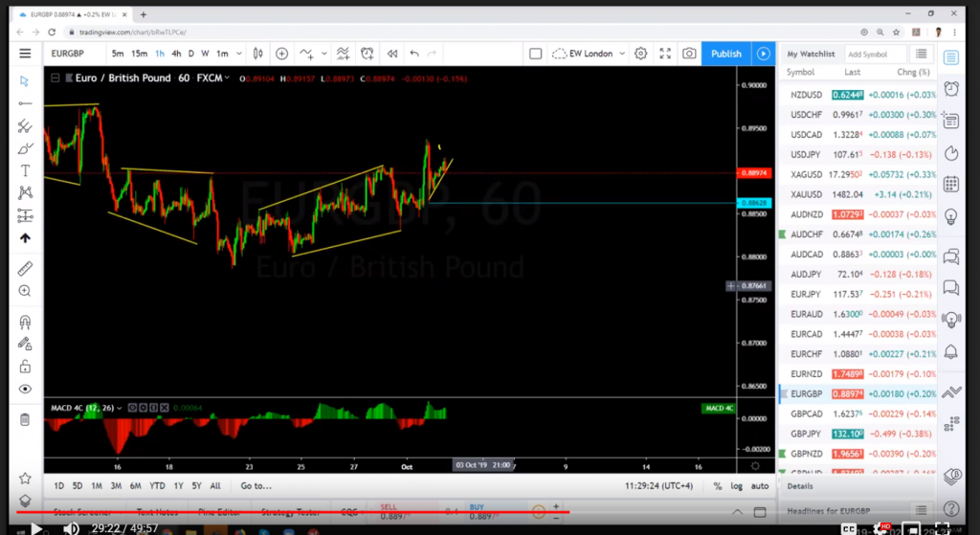The image size is (980, 535).
Task: Set range to YTD
Action: click(x=157, y=485)
